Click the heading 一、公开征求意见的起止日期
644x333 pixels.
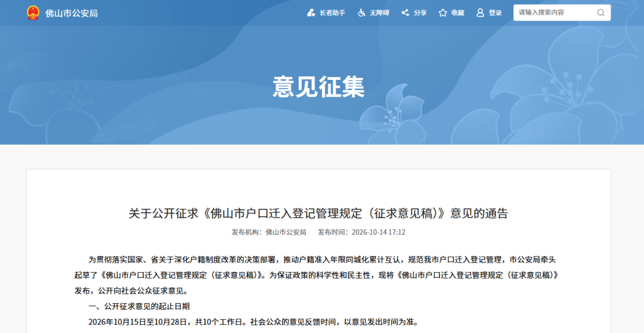tap(139, 306)
